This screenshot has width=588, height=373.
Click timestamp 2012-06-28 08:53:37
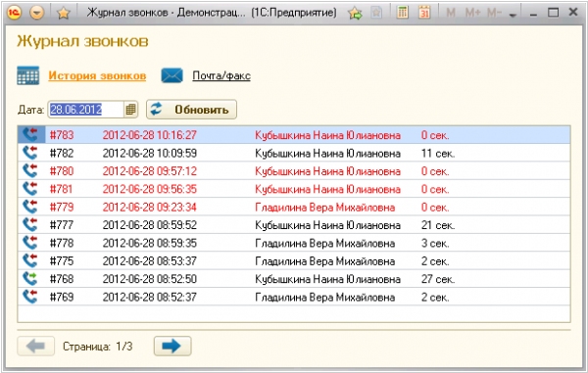[x=150, y=260]
